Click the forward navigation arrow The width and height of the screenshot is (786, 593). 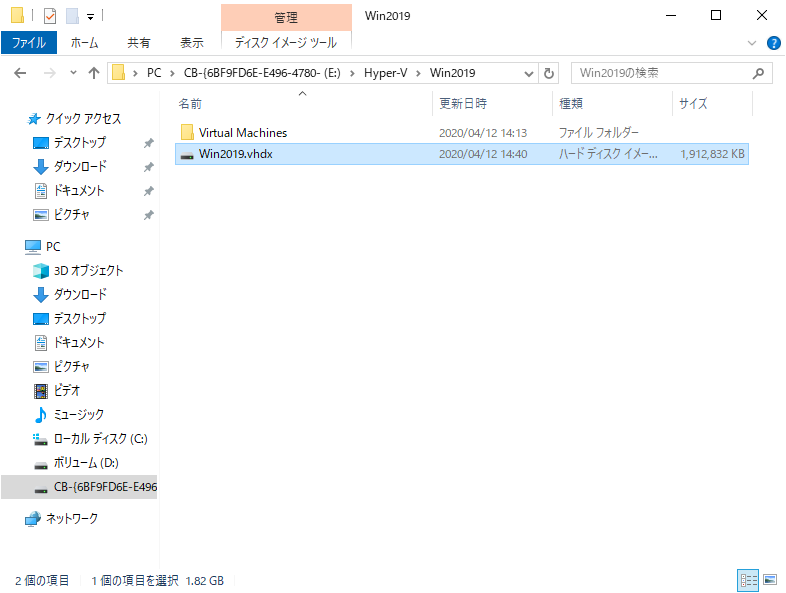(50, 73)
